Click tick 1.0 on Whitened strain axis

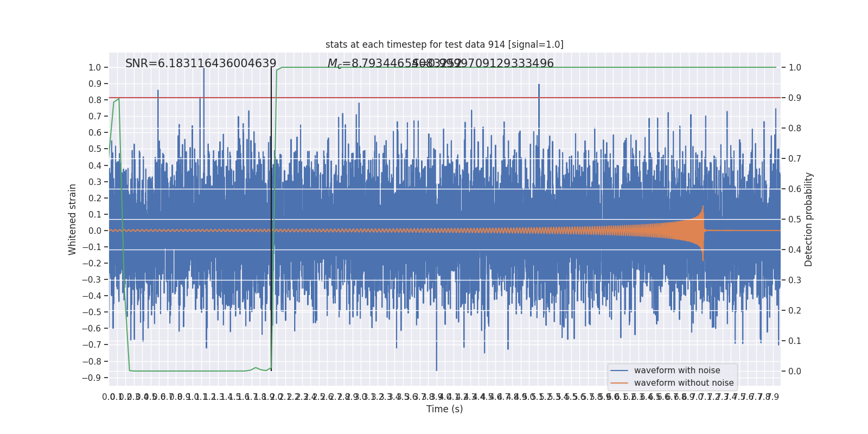94,68
